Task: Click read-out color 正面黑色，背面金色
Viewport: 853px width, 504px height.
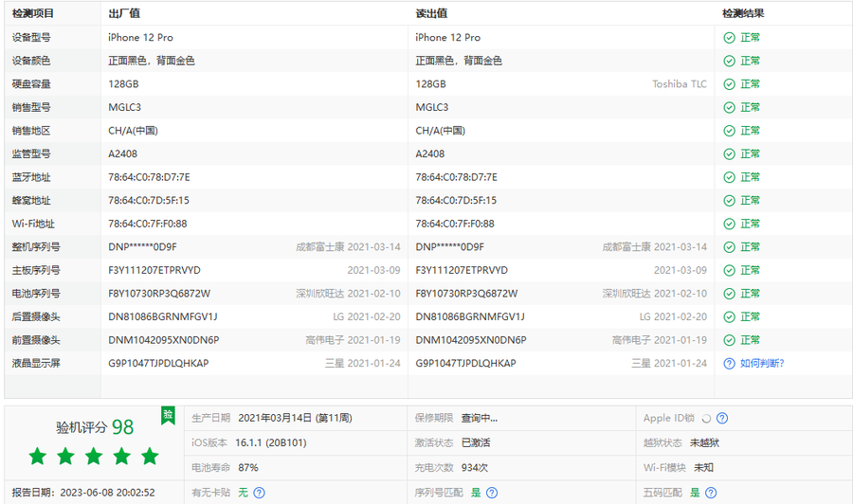Action: click(x=459, y=61)
